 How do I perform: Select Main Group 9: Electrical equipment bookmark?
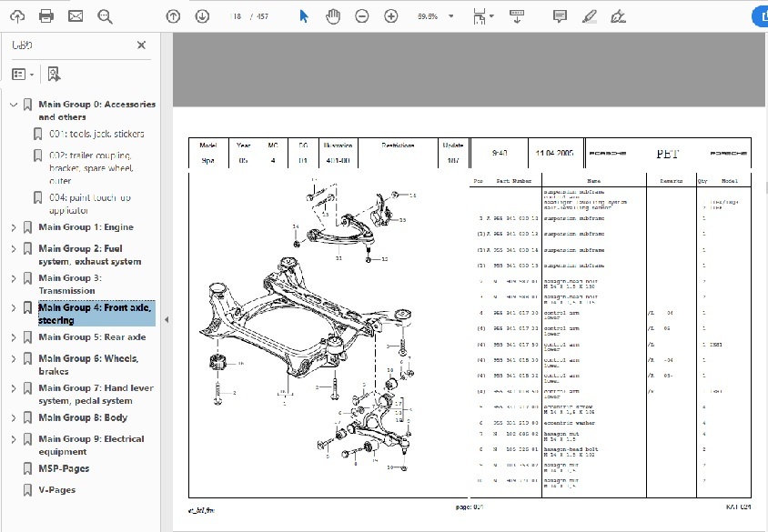tap(91, 445)
